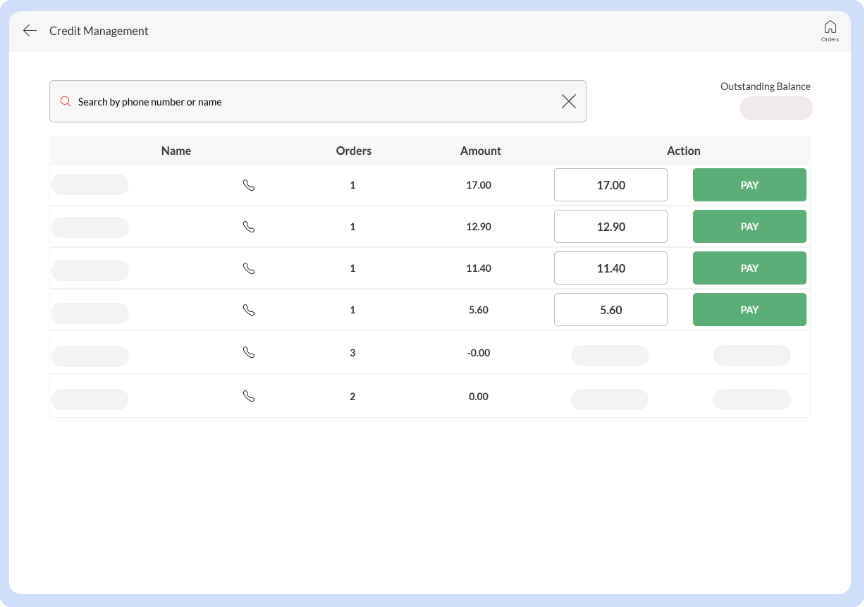This screenshot has width=864, height=607.
Task: Click the Name column header
Action: click(x=176, y=151)
